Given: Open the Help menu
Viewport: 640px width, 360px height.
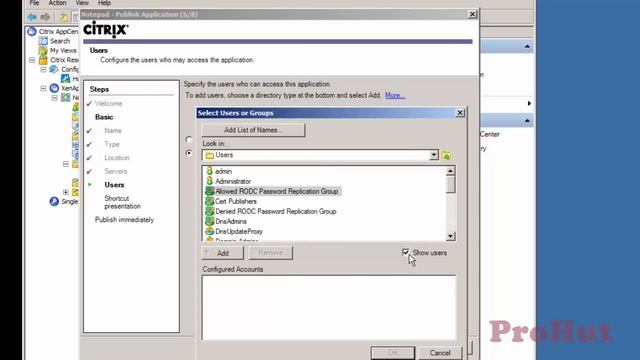Looking at the screenshot, I should pos(104,3).
